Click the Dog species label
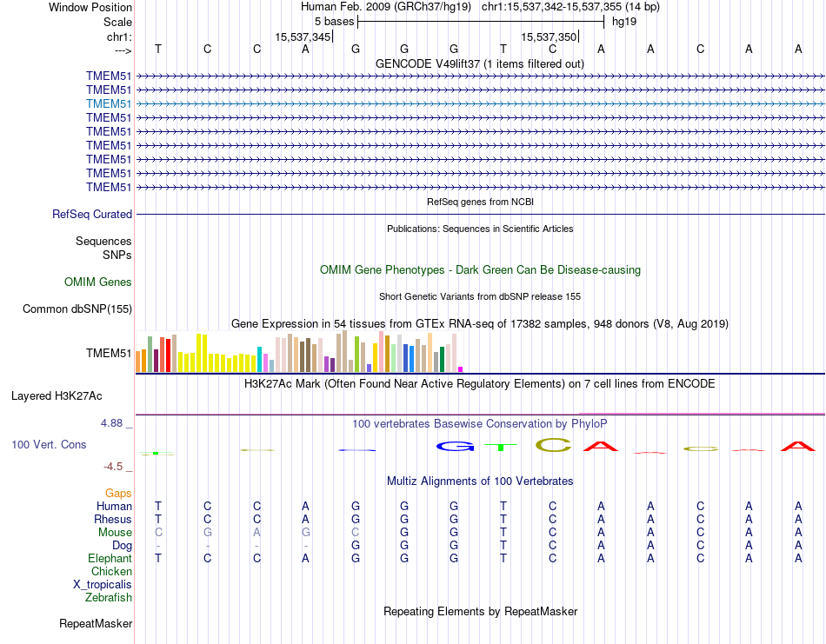Viewport: 826px width, 644px height. [x=122, y=546]
